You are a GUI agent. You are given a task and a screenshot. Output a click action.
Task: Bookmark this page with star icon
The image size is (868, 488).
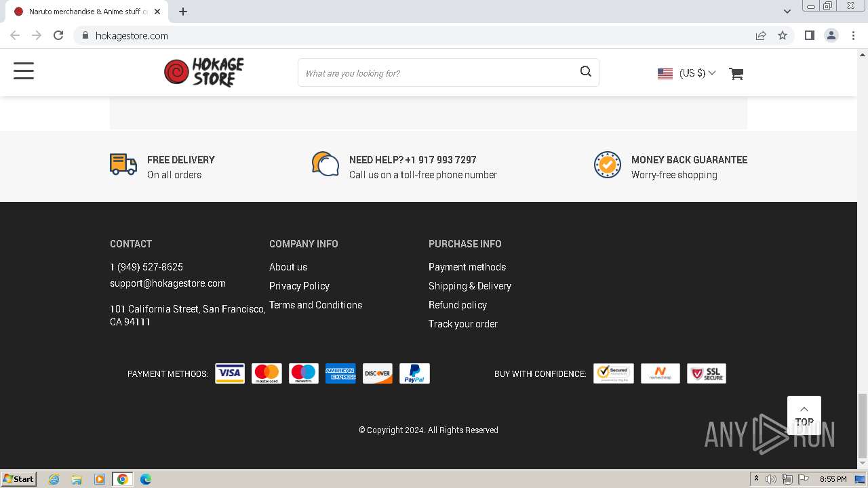pos(783,35)
